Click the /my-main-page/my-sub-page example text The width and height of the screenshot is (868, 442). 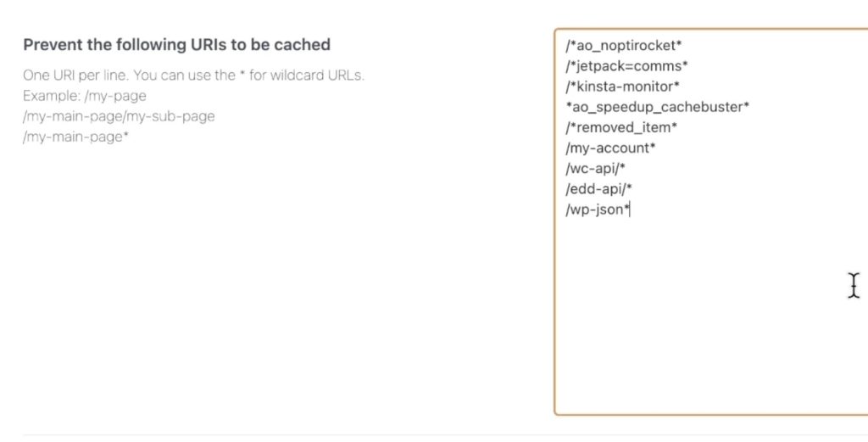[119, 115]
